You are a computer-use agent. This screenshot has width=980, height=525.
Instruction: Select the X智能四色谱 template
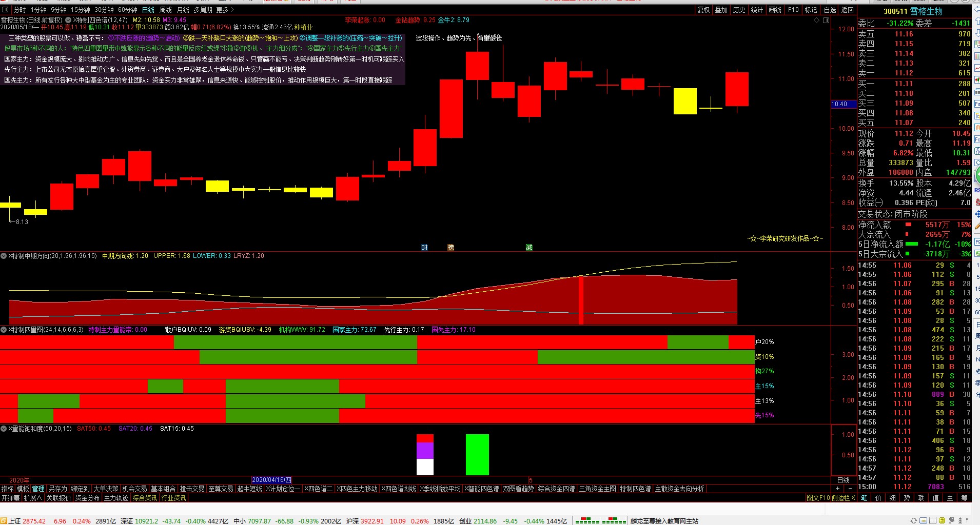coord(481,489)
